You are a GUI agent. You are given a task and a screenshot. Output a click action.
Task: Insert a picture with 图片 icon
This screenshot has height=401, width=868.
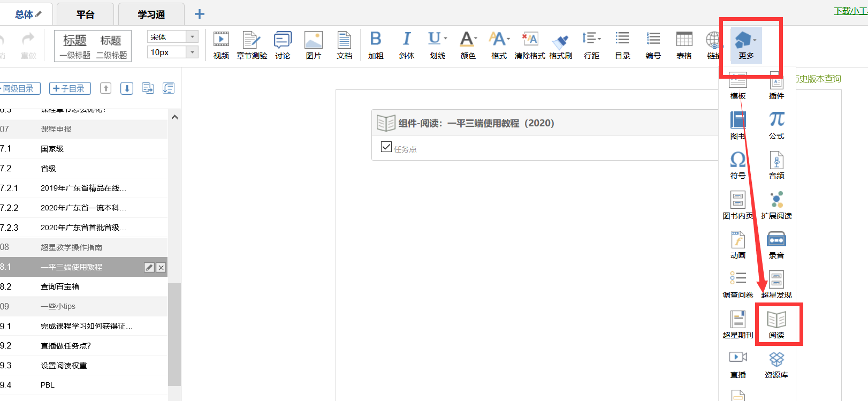314,44
